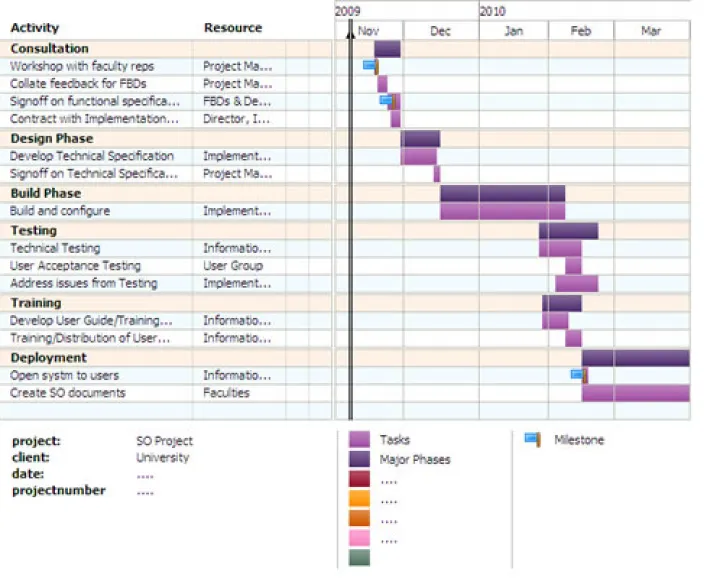Select the Consultation phase row

click(49, 48)
